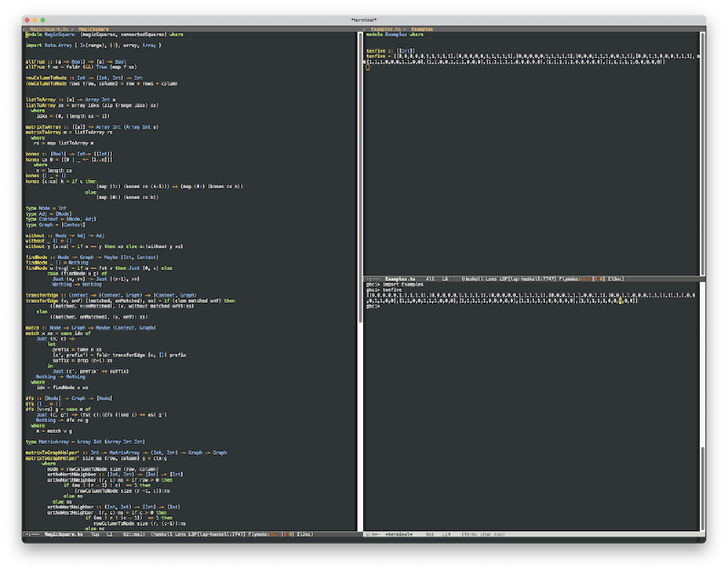Click the MagicSquare.hs buffer name in mode line
This screenshot has height=572, width=728.
pos(63,535)
